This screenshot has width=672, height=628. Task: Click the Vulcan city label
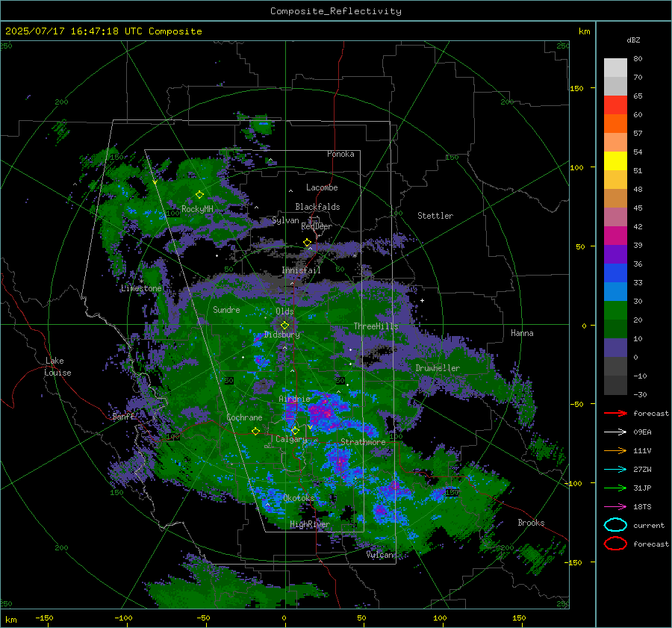coord(380,555)
